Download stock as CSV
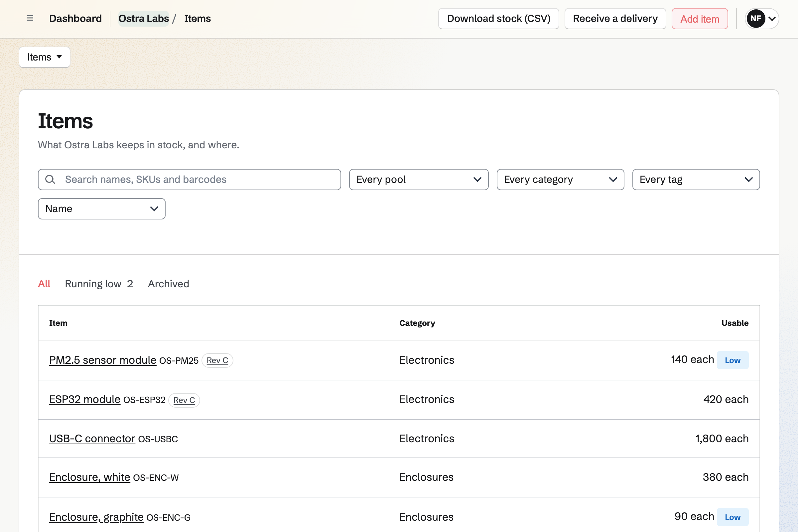Image resolution: width=798 pixels, height=532 pixels. [x=498, y=19]
